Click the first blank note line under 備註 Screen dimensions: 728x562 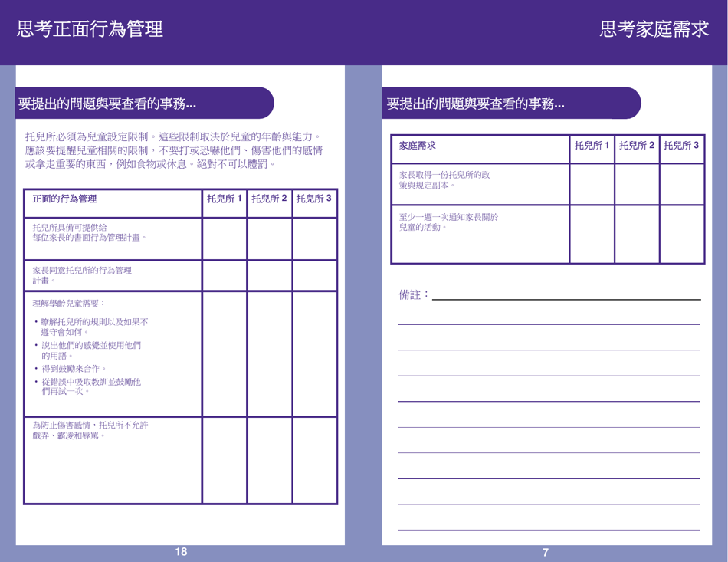click(x=548, y=324)
